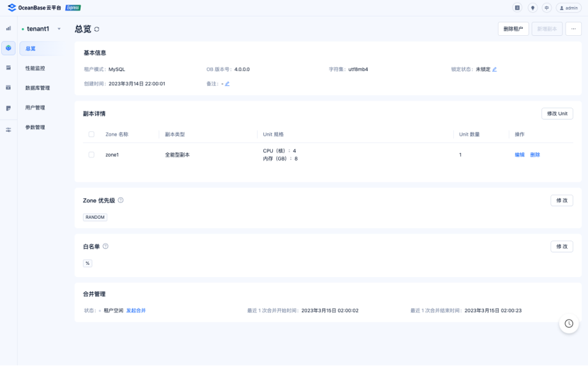Click the Express edition badge
This screenshot has width=588, height=366.
[x=73, y=8]
